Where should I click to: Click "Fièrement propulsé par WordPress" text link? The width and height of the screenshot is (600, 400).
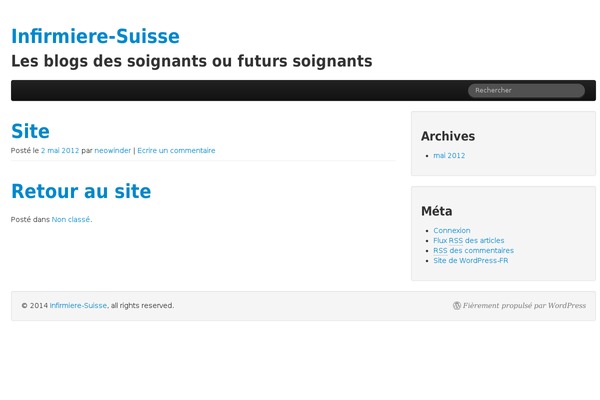point(524,306)
